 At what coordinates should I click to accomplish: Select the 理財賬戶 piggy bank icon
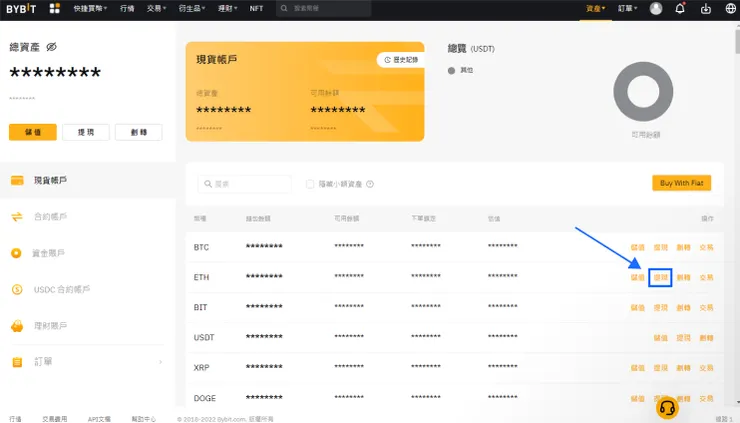17,326
